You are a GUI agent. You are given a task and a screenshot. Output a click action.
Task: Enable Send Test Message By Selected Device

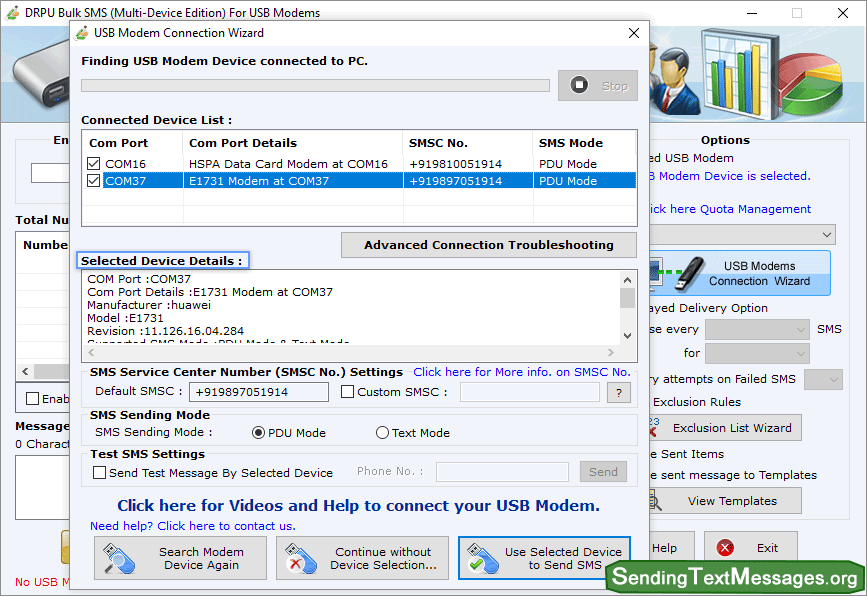coord(100,473)
